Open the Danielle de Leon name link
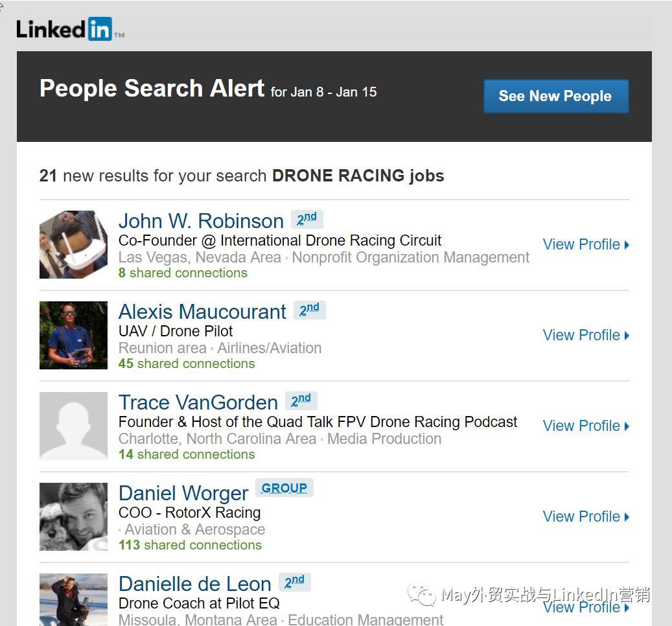 point(195,584)
